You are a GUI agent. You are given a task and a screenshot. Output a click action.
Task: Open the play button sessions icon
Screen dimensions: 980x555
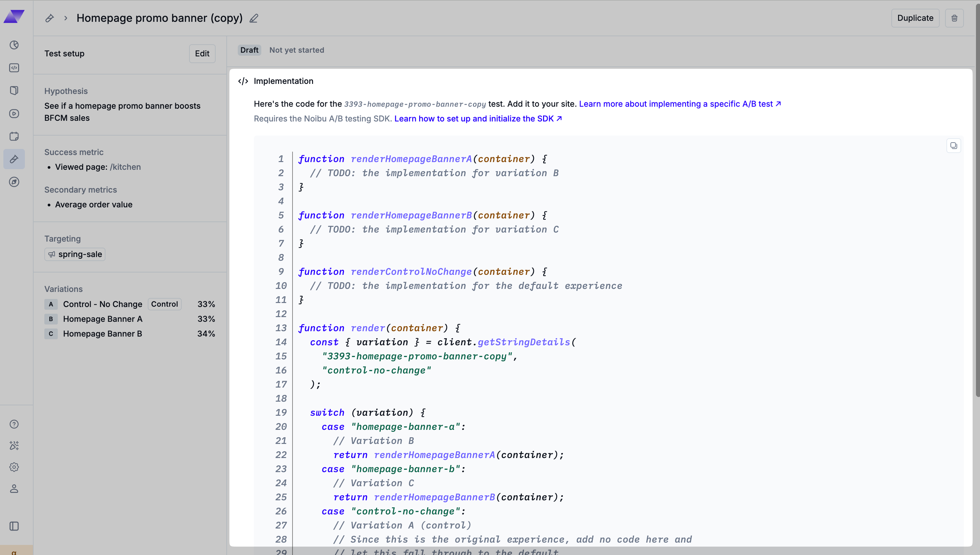(14, 114)
